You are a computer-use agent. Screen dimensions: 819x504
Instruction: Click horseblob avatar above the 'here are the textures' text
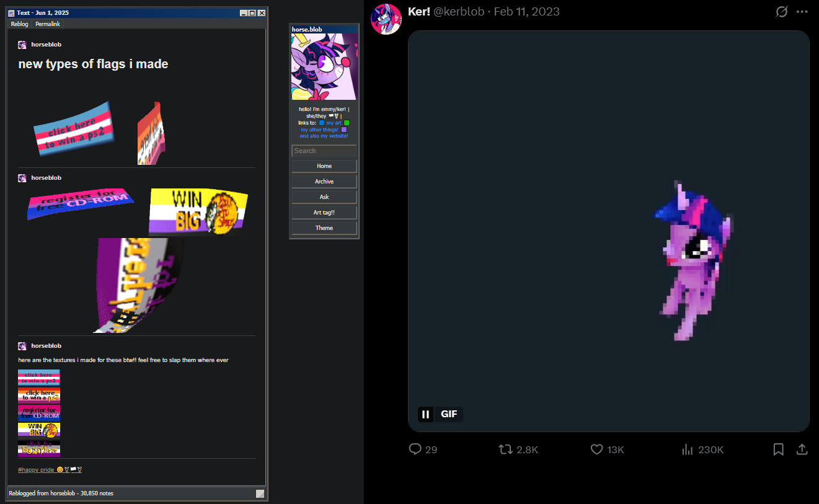coord(22,346)
